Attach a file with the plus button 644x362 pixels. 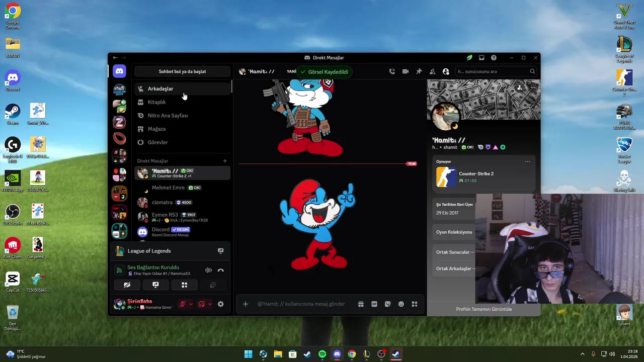245,304
